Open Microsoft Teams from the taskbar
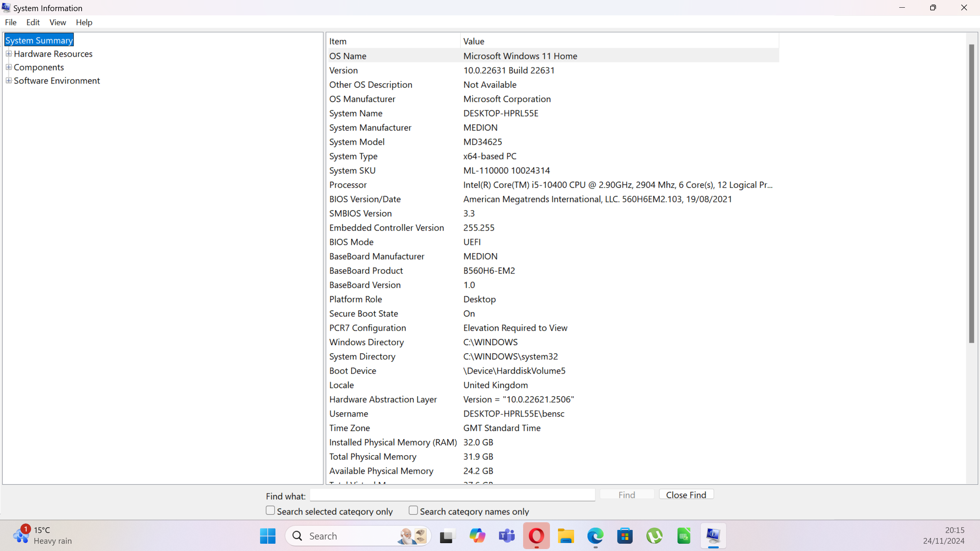 [506, 535]
